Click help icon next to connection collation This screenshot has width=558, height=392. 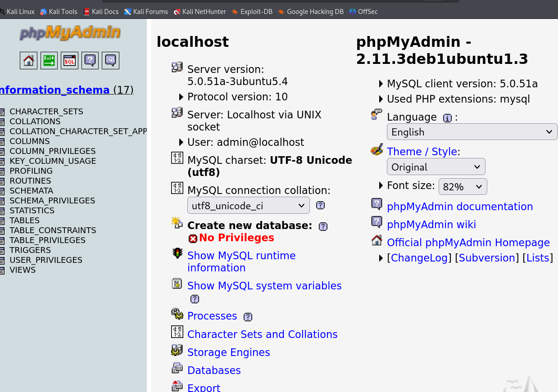coord(320,205)
